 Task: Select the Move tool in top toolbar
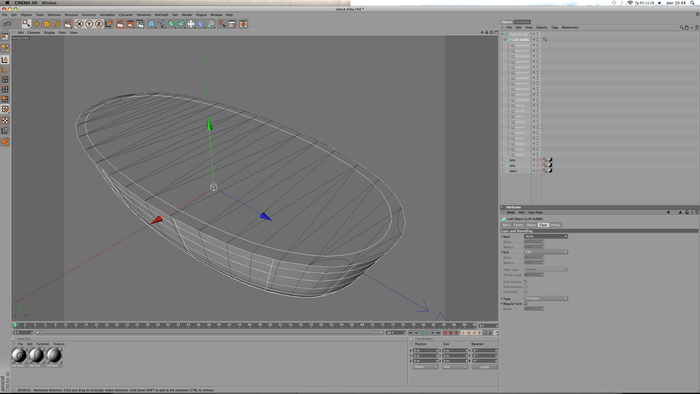coord(37,24)
